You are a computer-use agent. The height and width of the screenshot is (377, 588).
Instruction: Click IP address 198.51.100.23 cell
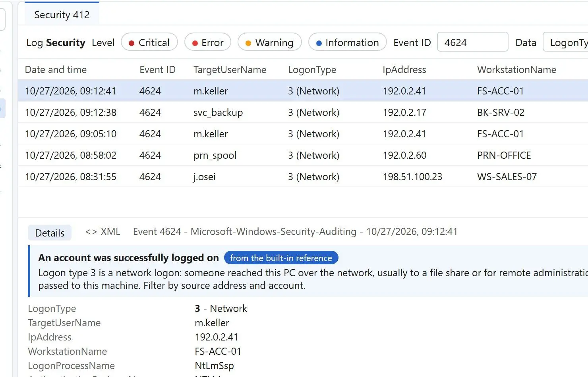click(x=412, y=177)
